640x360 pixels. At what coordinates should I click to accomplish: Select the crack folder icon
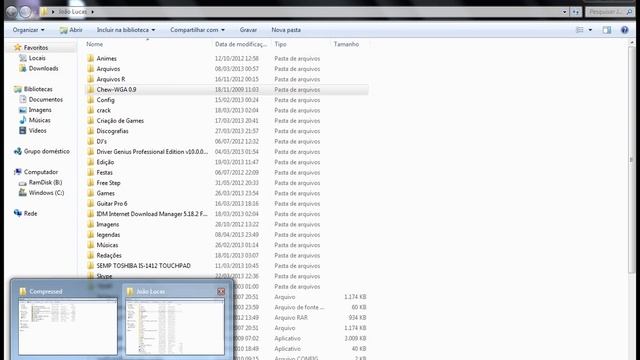point(91,110)
